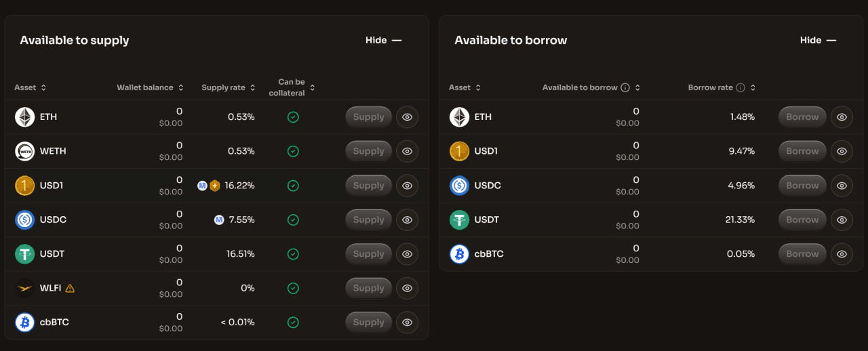Screen dimensions: 868x351
Task: Toggle eye icon in ETH supply row
Action: tap(407, 117)
